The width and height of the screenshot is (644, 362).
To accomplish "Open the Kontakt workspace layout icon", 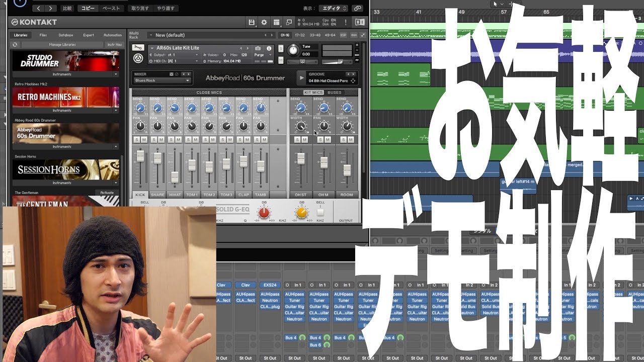I will coord(276,22).
